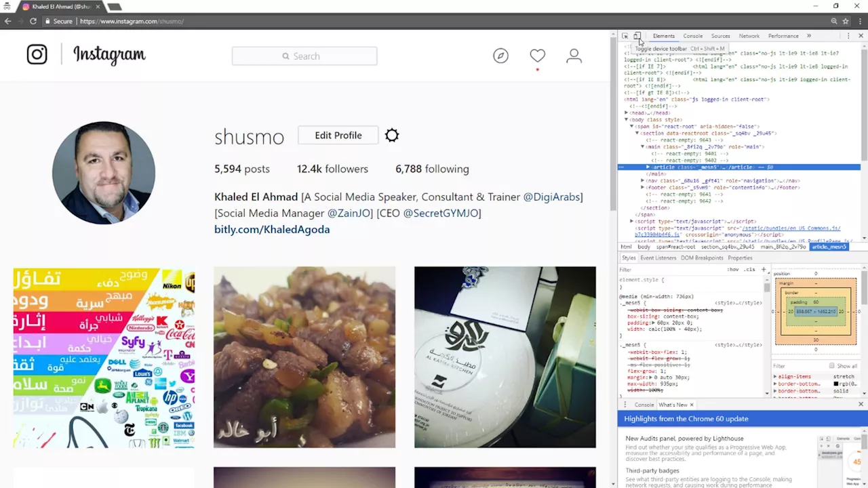This screenshot has height=488, width=868.
Task: Open the profile person icon
Action: (574, 56)
